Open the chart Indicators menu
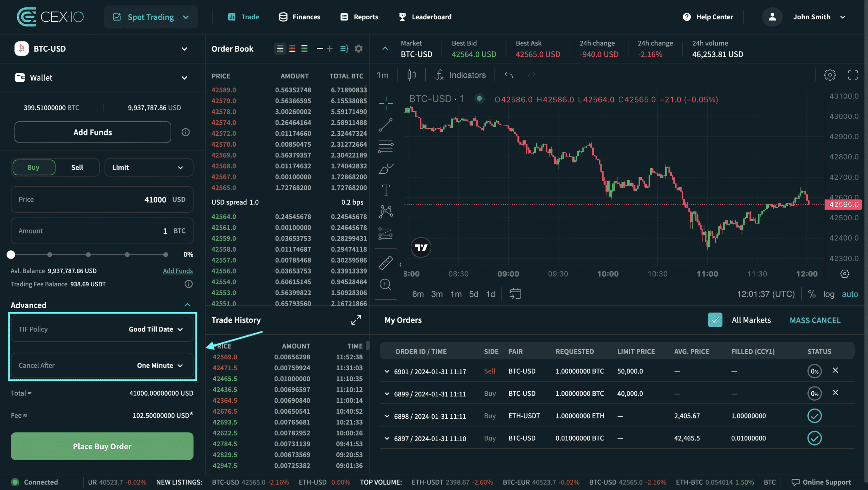The width and height of the screenshot is (868, 490). tap(460, 75)
